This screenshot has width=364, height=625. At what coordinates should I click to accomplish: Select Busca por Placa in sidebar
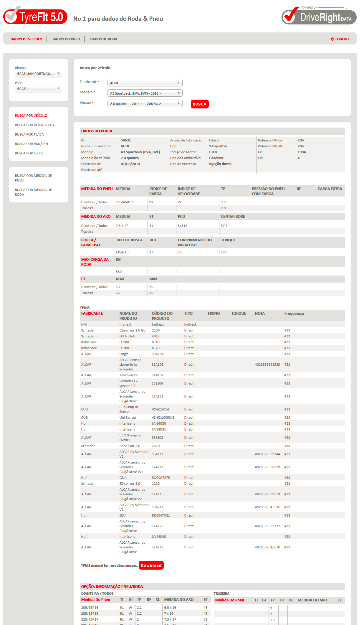(x=29, y=134)
